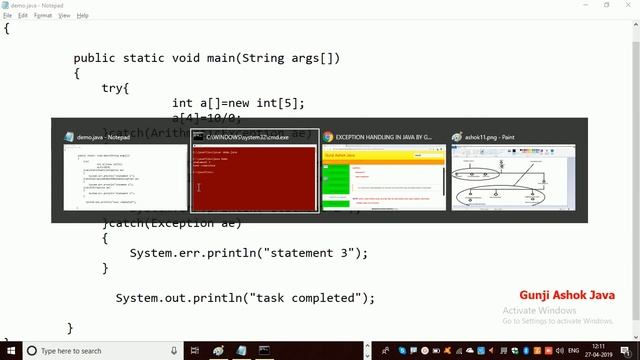Image resolution: width=640 pixels, height=360 pixels.
Task: Click the Paint icon in task switcher
Action: (x=457, y=137)
